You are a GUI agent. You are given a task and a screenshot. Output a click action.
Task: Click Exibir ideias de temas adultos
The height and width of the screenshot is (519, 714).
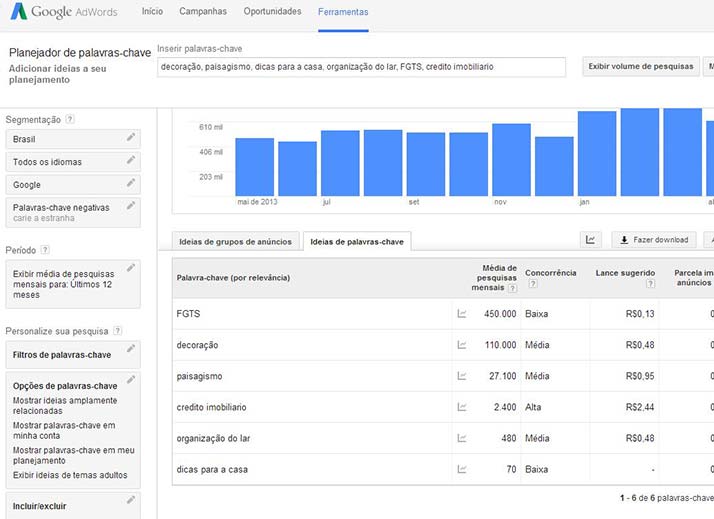70,475
